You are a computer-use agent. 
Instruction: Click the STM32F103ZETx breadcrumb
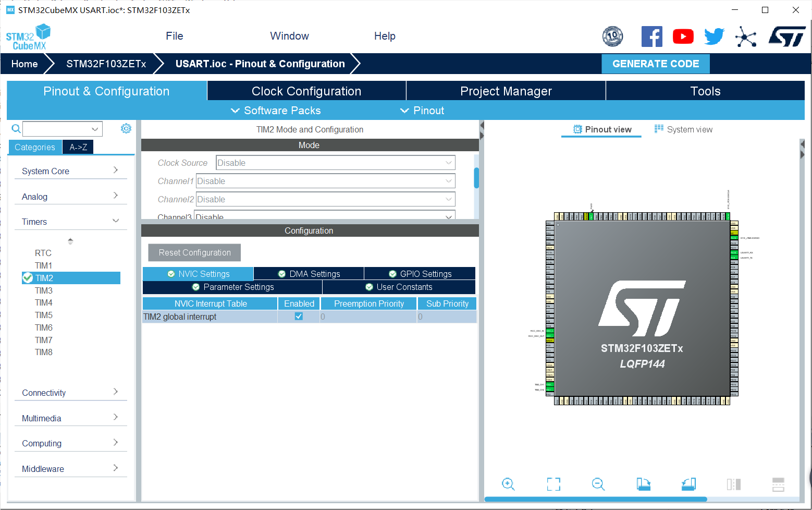click(x=106, y=64)
